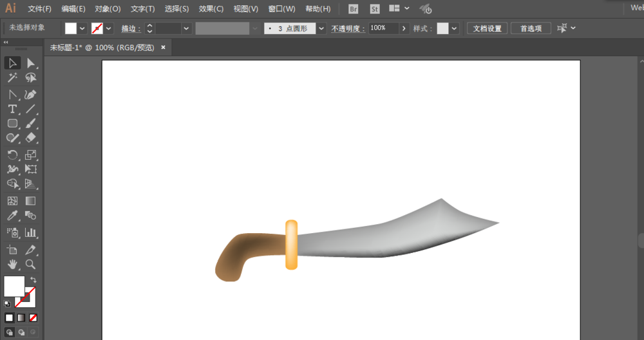Viewport: 644px width, 340px height.
Task: Pick the Eyedropper tool
Action: [12, 216]
